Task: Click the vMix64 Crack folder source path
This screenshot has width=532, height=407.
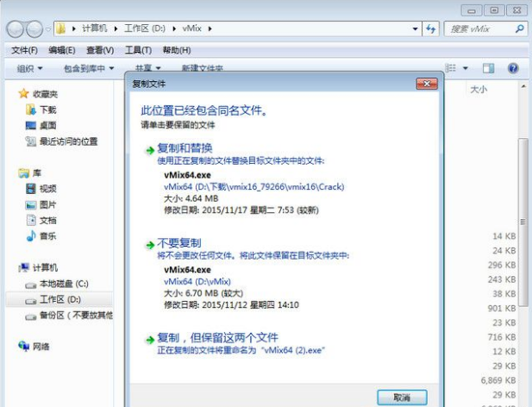Action: [254, 187]
